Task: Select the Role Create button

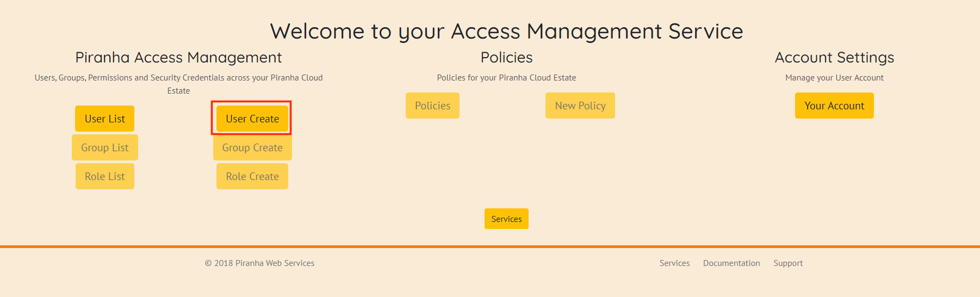Action: 252,176
